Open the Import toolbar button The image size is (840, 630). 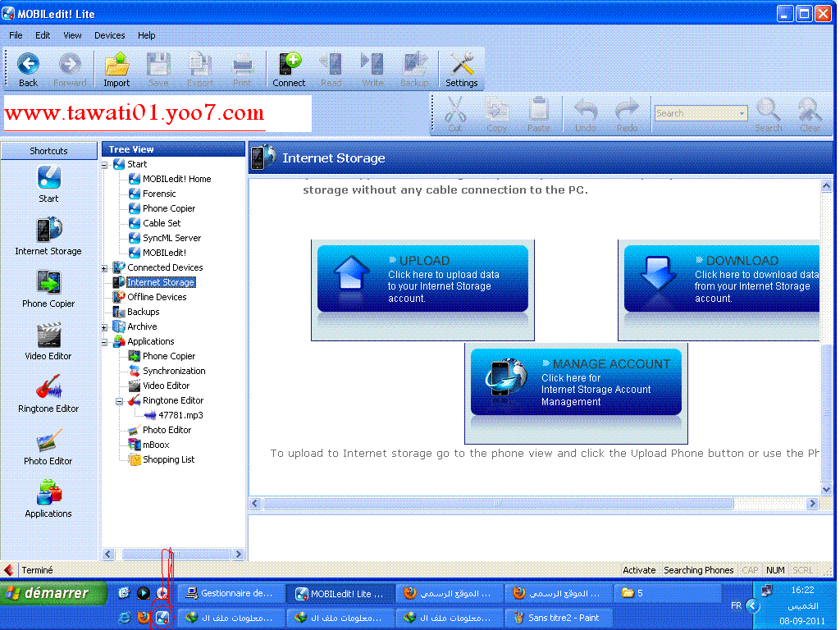[x=116, y=69]
